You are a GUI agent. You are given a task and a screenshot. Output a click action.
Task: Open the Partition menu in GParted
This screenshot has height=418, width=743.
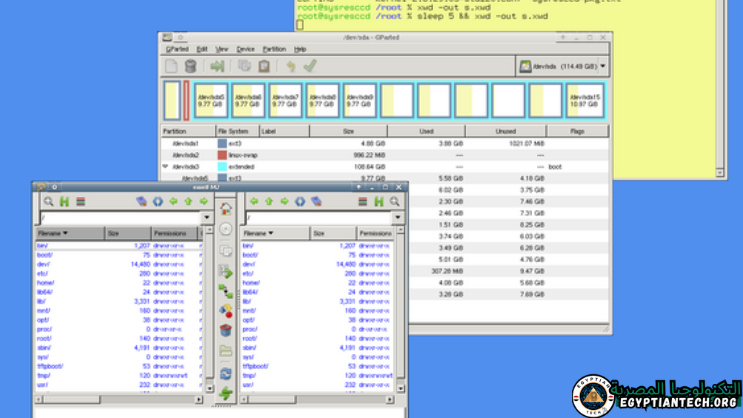(x=273, y=49)
